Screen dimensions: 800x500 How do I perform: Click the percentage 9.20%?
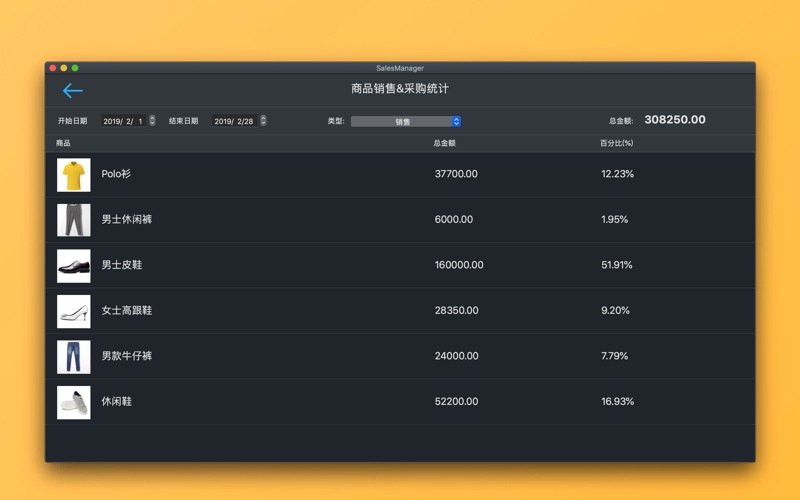pos(615,310)
